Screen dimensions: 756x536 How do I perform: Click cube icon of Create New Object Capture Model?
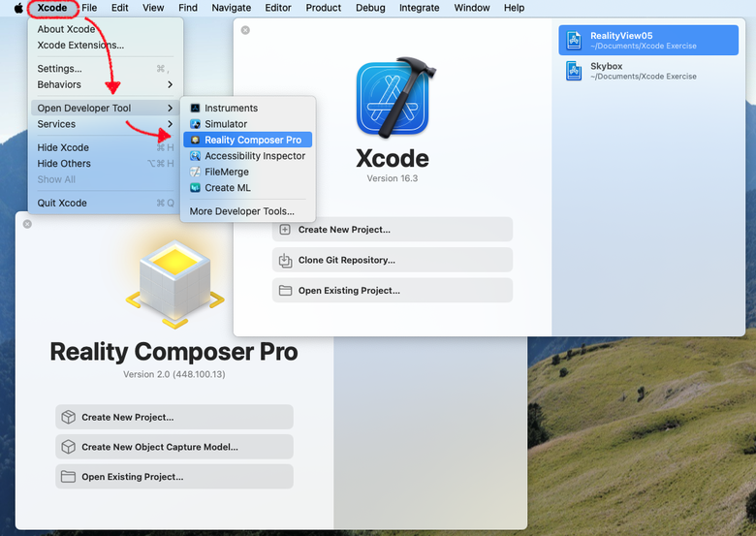tap(69, 447)
